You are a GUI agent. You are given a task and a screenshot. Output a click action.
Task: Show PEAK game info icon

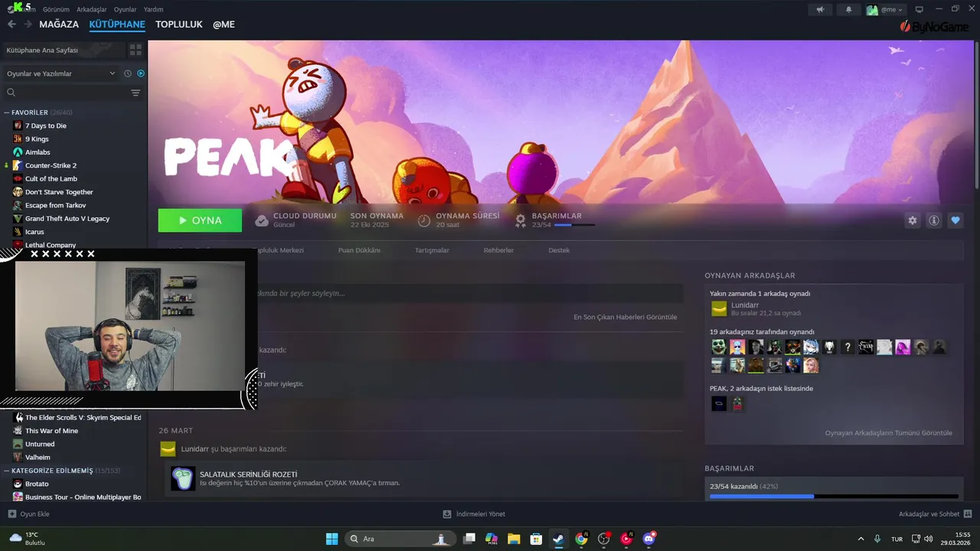pos(934,220)
